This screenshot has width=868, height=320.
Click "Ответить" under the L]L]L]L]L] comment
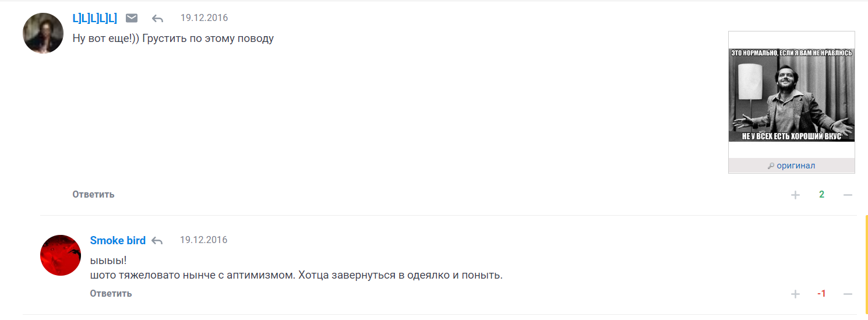[93, 194]
